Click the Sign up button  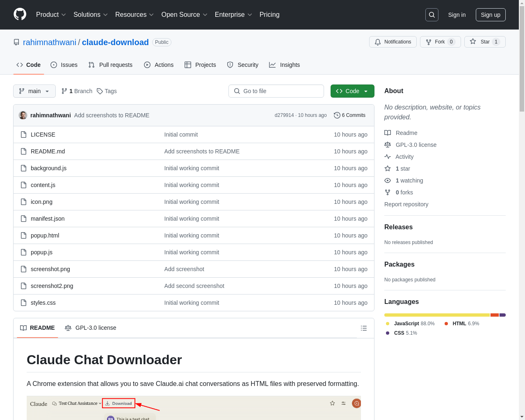(491, 15)
